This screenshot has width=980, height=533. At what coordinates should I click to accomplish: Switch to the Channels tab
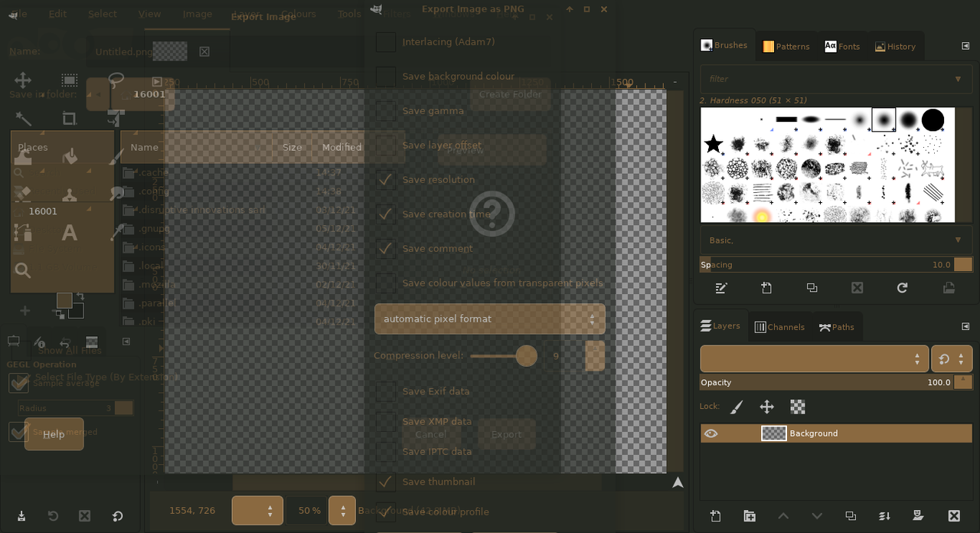779,327
